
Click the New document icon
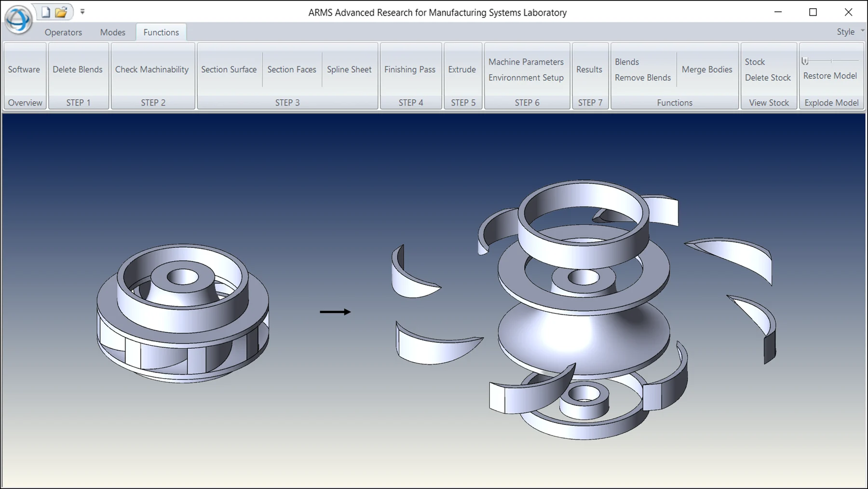tap(46, 12)
